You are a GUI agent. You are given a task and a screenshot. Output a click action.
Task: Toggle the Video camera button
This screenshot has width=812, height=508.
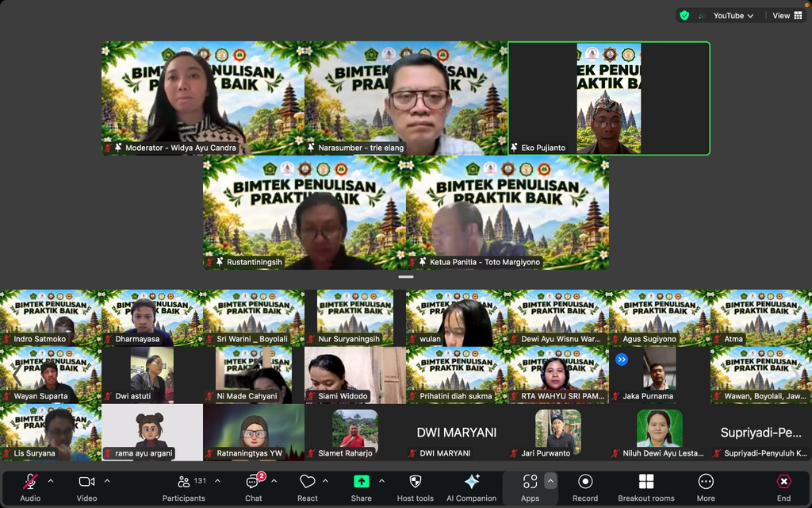click(x=86, y=488)
